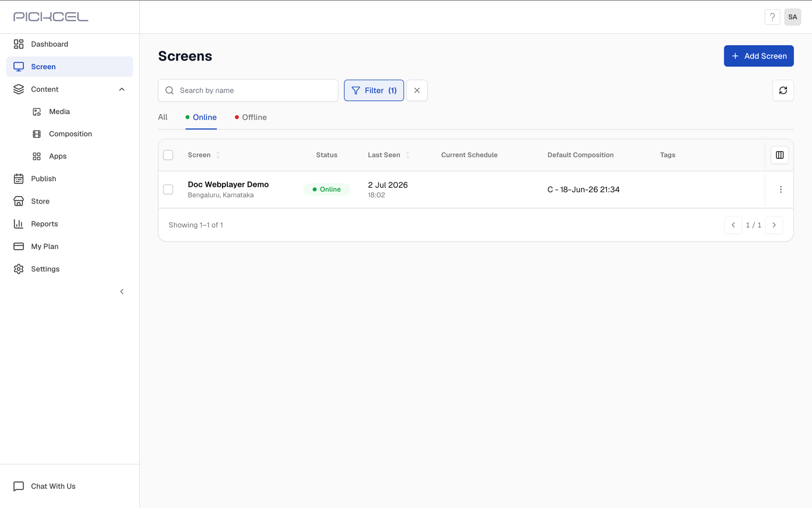
Task: Clear the applied filter with X
Action: pos(417,90)
